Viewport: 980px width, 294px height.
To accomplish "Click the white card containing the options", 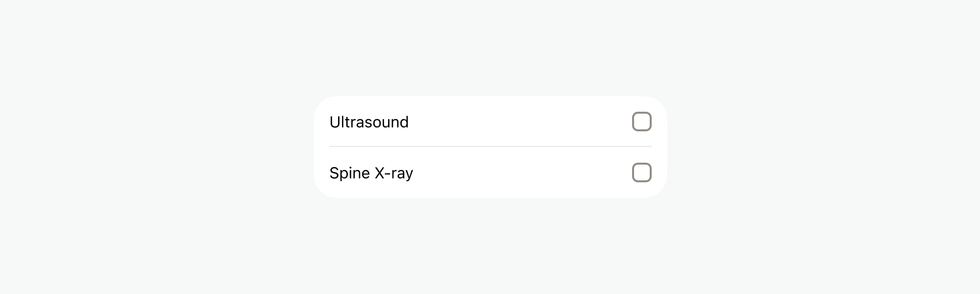I will [490, 147].
